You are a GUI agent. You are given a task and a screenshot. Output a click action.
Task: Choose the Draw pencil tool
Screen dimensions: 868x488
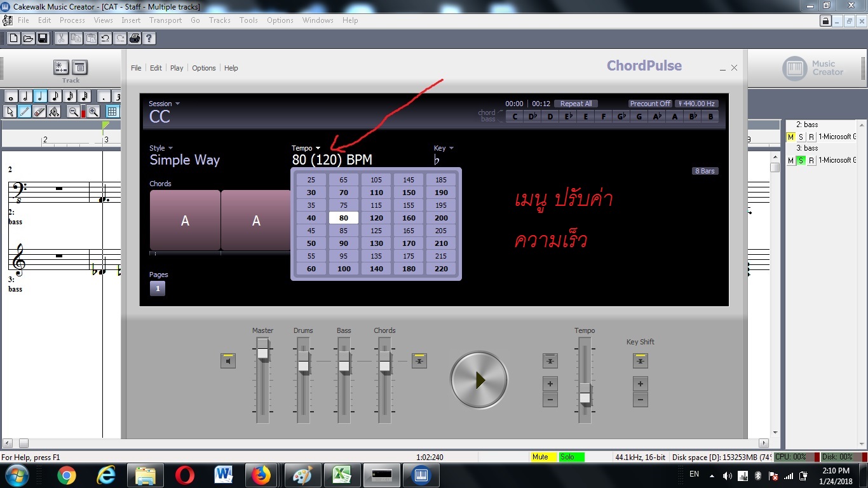tap(25, 112)
